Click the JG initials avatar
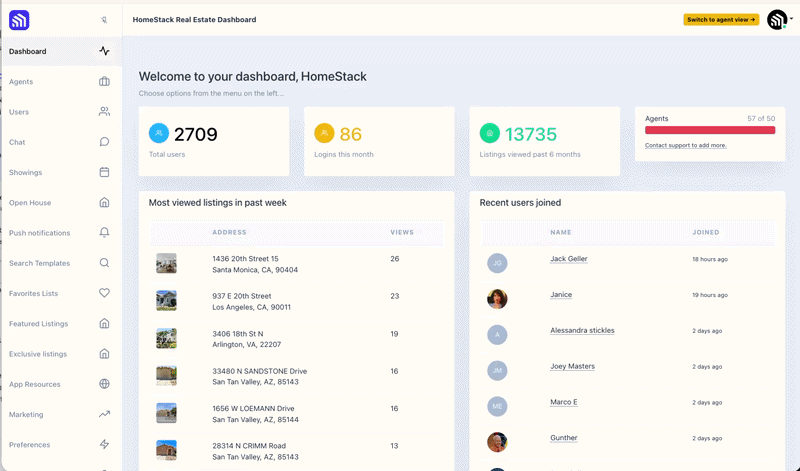Viewport: 800px width, 471px height. pyautogui.click(x=497, y=263)
